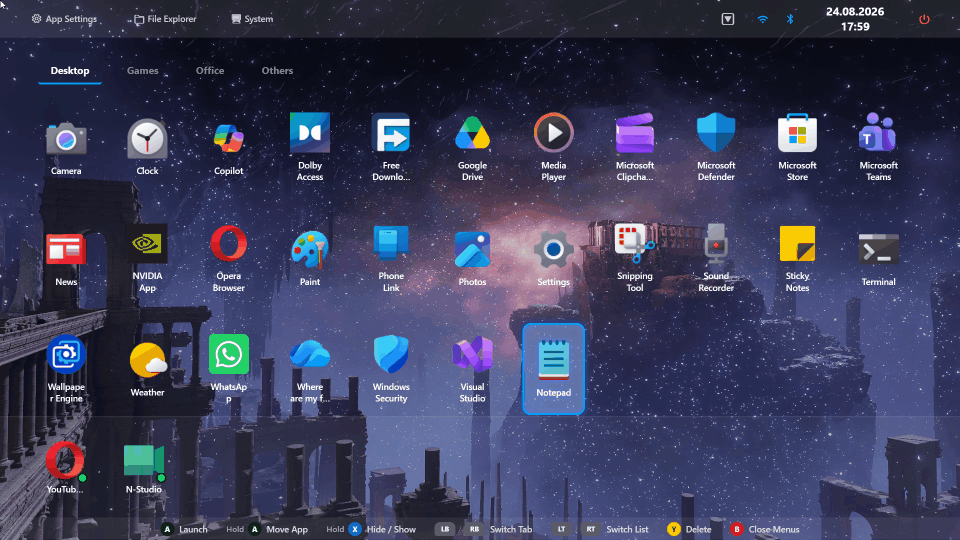This screenshot has height=540, width=960.
Task: Open the Photos app
Action: click(x=472, y=259)
